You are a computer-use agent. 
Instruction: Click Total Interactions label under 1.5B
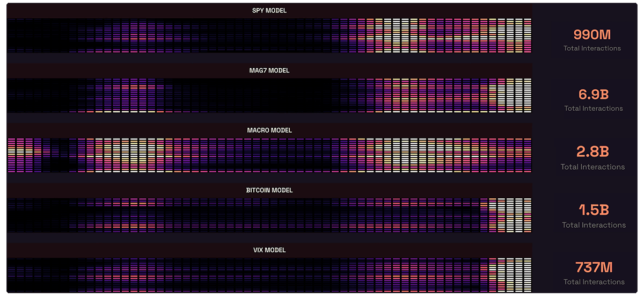pos(594,225)
